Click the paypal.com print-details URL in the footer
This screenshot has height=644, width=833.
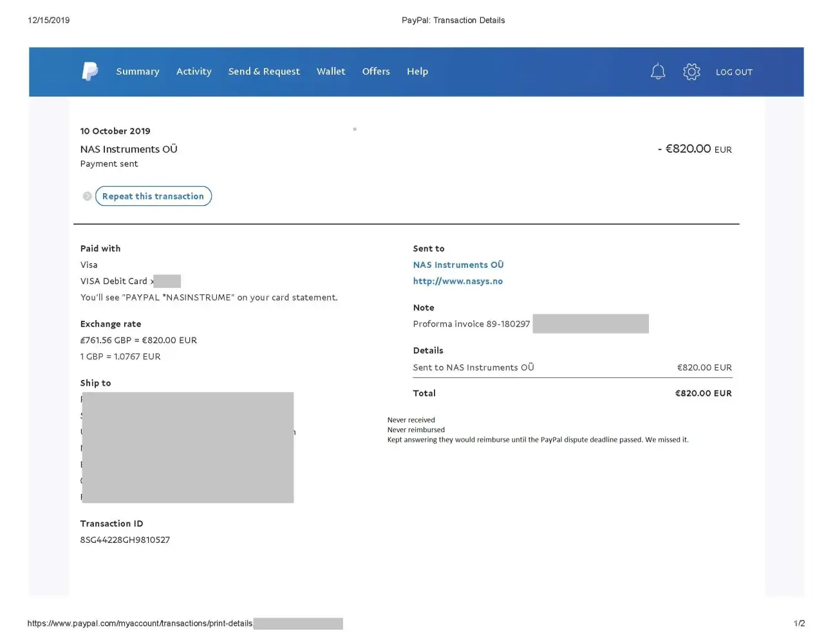click(140, 623)
